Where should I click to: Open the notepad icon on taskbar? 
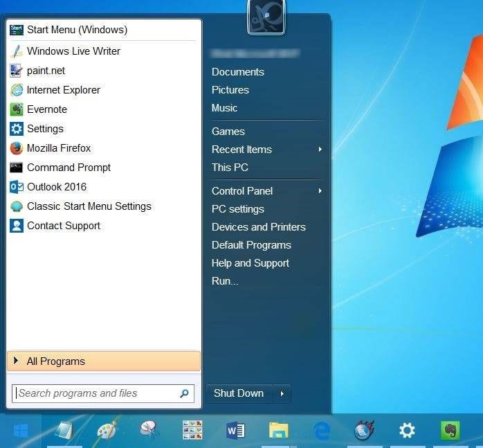[64, 430]
